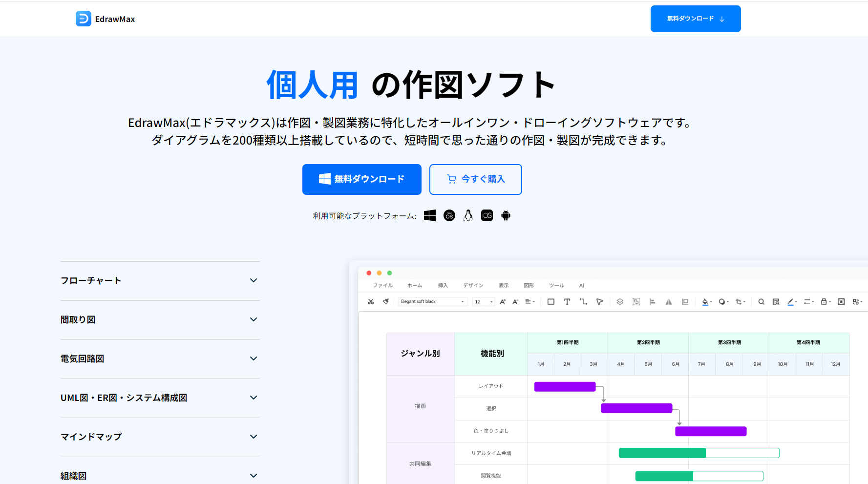Open the fill color bucket tool
The image size is (868, 484).
(707, 302)
